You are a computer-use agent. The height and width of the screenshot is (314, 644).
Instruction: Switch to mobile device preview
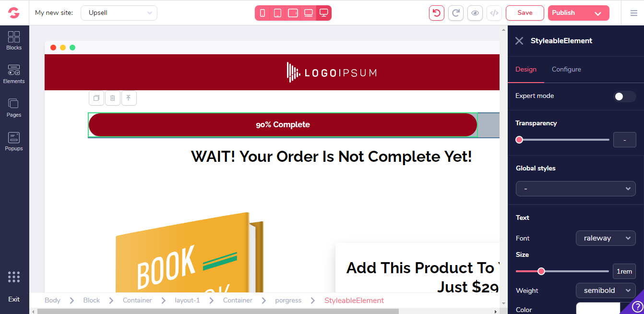click(x=262, y=13)
